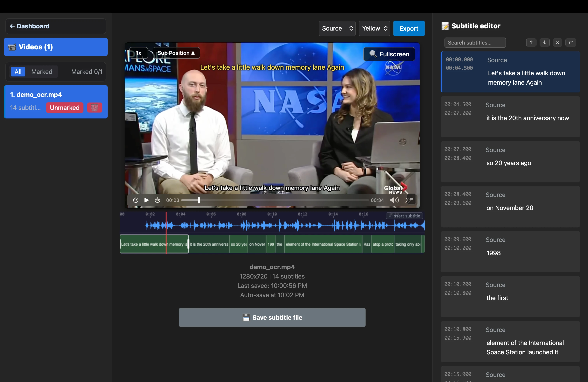
Task: Click the video progress slider
Action: 275,200
